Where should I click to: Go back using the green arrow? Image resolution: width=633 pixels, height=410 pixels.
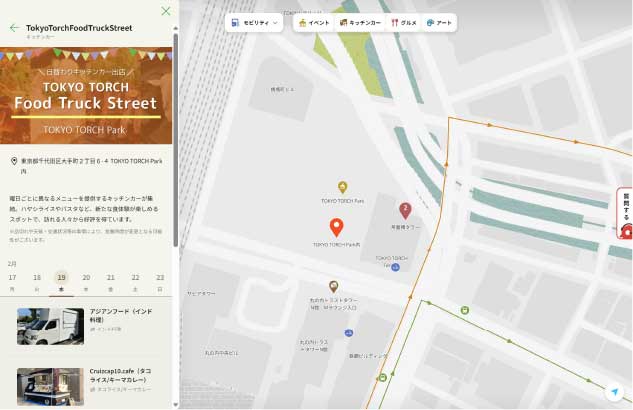tap(15, 28)
